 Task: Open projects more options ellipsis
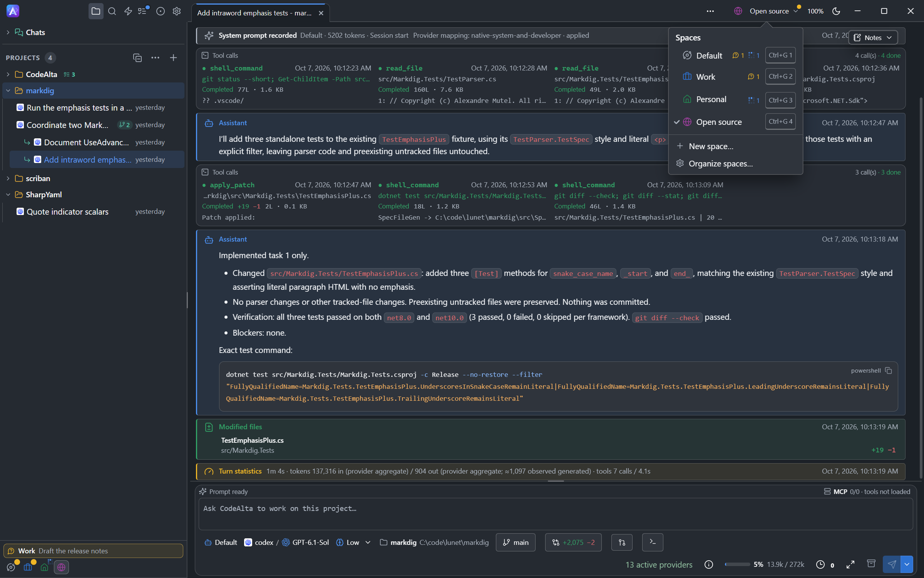tap(155, 58)
